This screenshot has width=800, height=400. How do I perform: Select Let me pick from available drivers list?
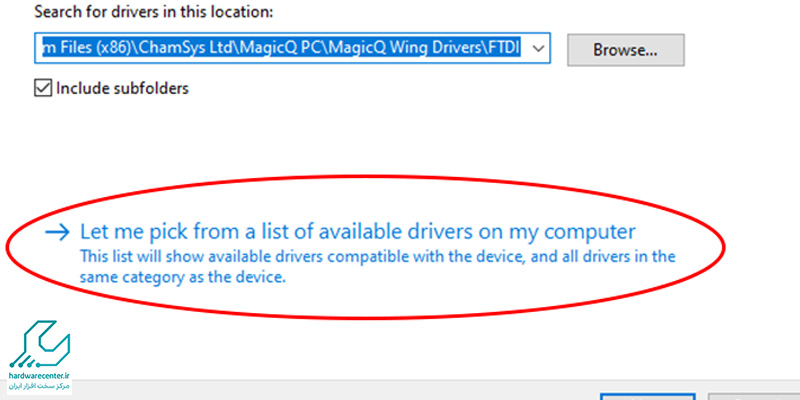[x=358, y=232]
